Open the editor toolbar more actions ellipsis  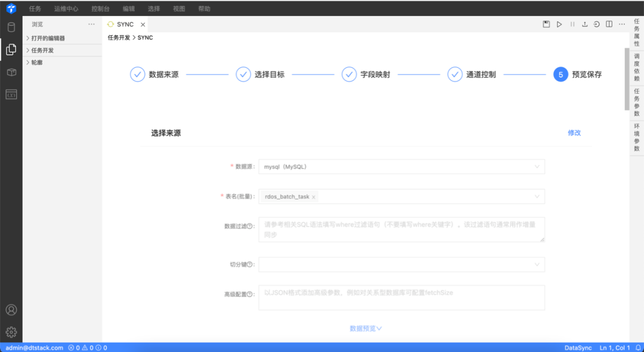[622, 24]
